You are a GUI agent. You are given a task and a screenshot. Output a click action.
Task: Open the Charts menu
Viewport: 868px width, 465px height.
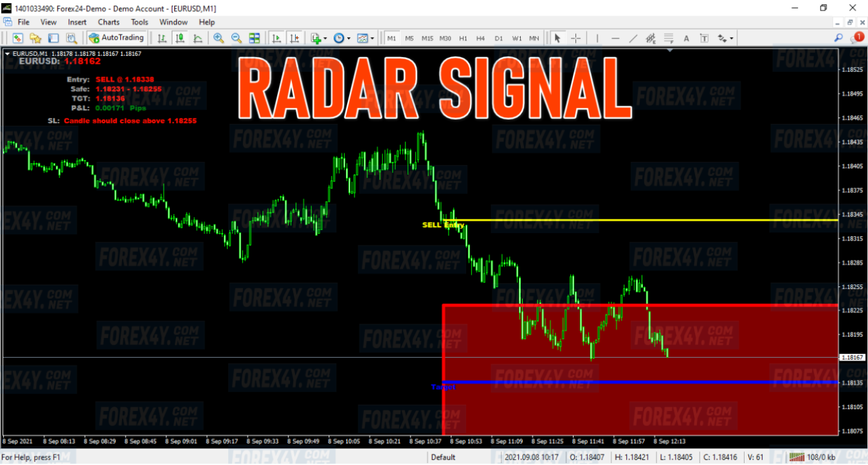(108, 22)
